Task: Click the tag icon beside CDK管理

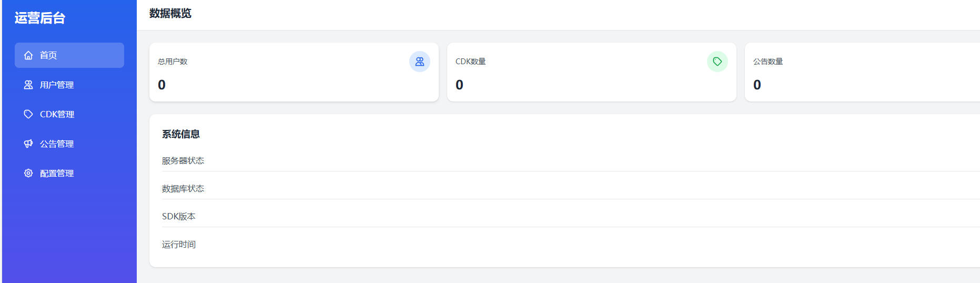Action: click(28, 114)
